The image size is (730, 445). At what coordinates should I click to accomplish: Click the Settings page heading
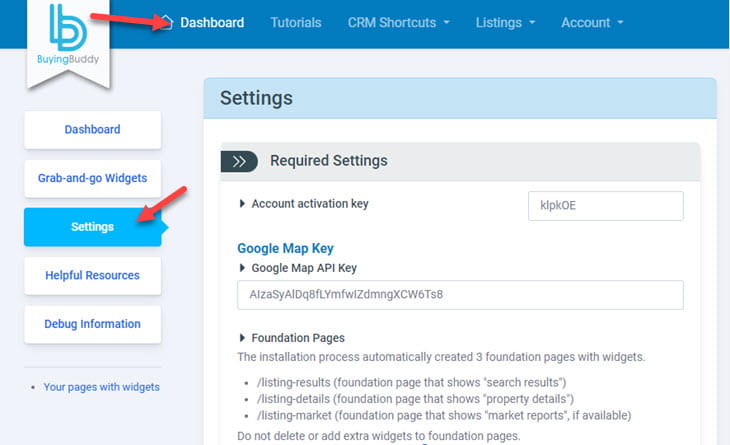pyautogui.click(x=257, y=98)
